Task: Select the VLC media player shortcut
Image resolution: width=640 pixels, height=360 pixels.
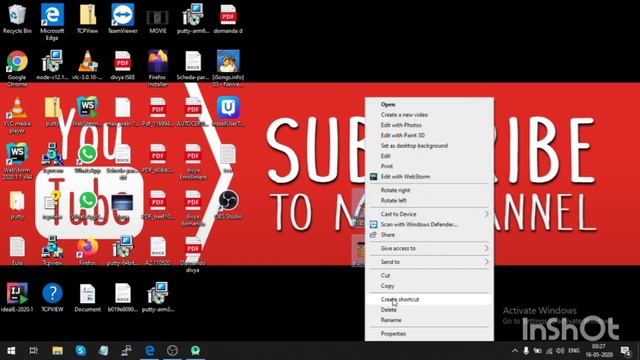Action: (17, 115)
